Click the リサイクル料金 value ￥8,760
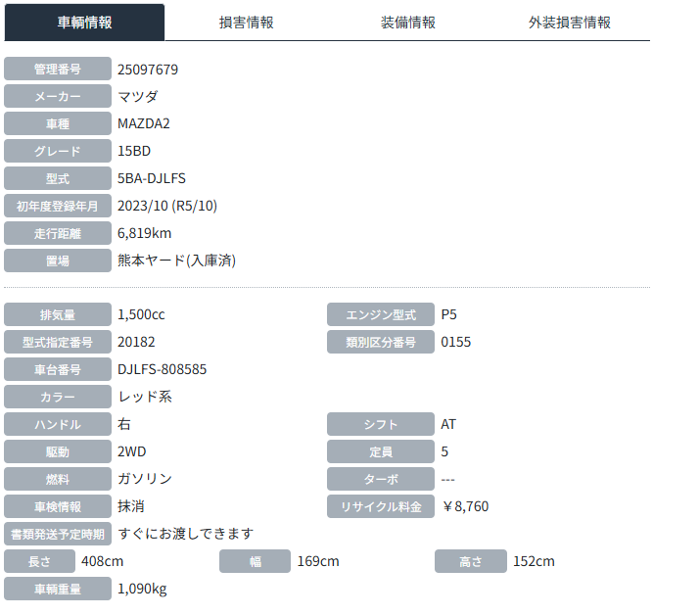Image resolution: width=700 pixels, height=615 pixels. pyautogui.click(x=465, y=506)
